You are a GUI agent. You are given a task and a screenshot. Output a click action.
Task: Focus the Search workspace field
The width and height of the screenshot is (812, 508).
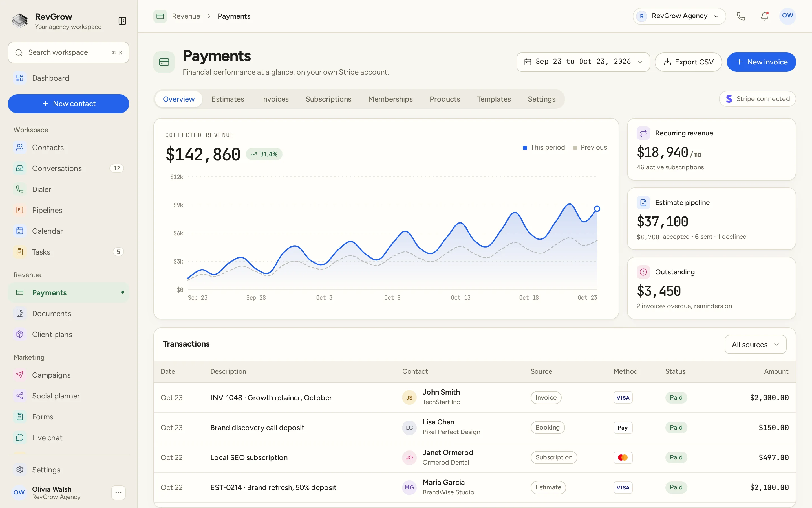click(69, 52)
